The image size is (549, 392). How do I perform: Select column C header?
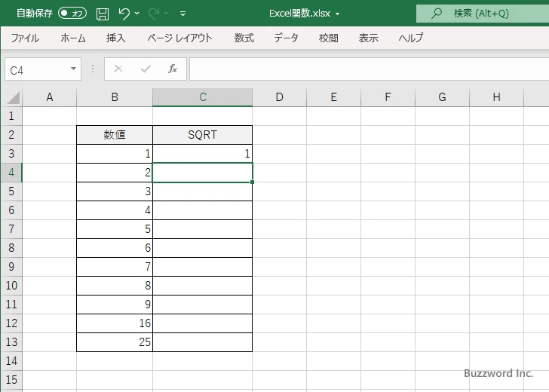click(x=202, y=97)
